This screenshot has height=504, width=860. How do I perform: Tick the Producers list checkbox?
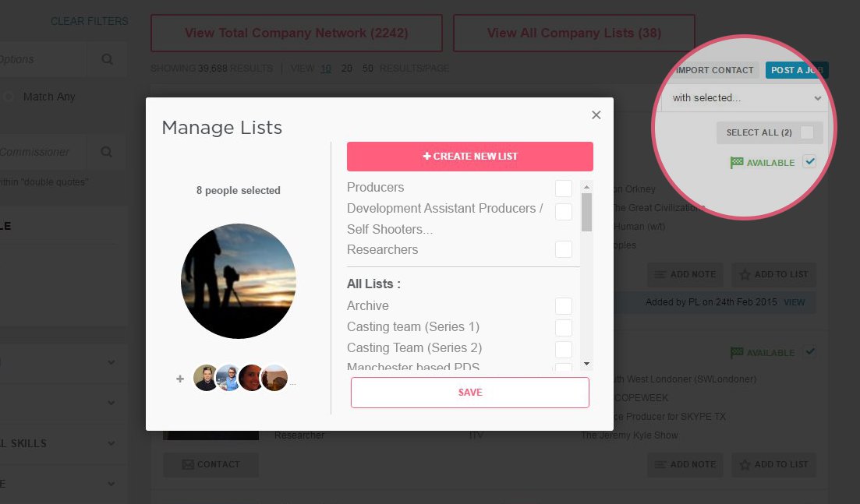(564, 189)
